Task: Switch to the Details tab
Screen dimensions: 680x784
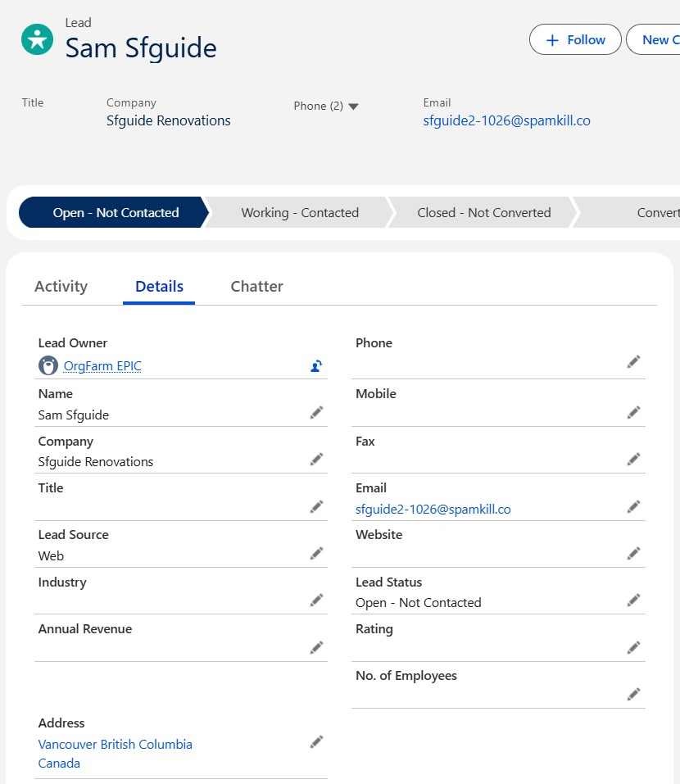Action: [x=159, y=287]
